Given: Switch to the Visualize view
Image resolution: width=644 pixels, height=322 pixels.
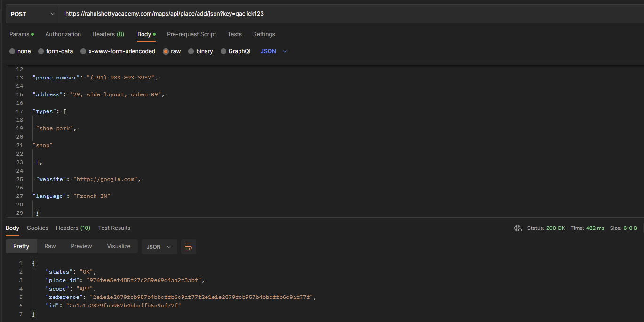Looking at the screenshot, I should 119,246.
